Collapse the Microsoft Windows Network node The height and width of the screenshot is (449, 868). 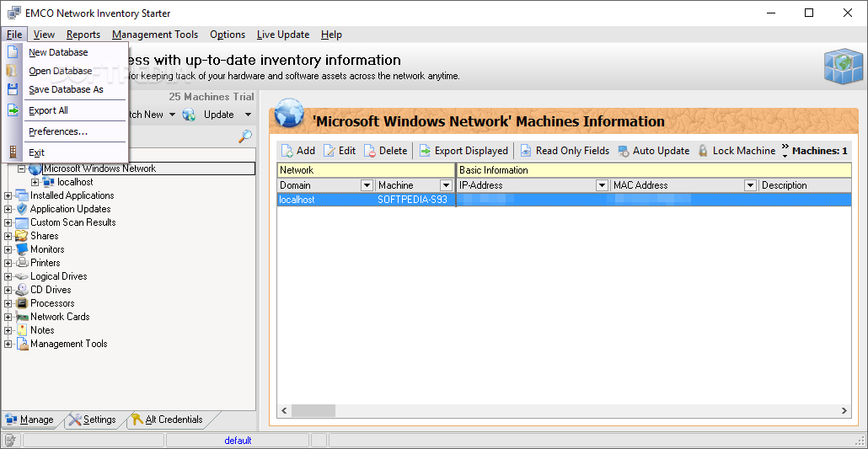click(22, 168)
